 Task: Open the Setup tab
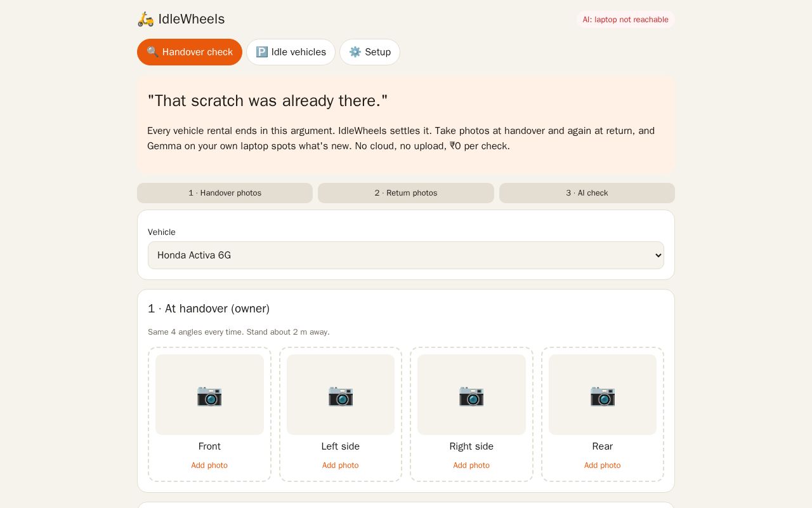370,52
